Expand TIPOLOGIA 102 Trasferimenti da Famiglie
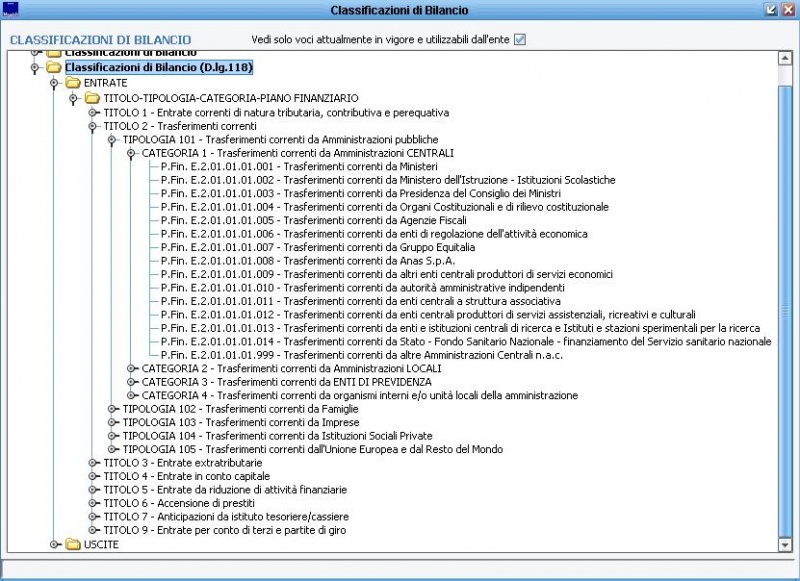Screen dimensions: 800x581 pyautogui.click(x=112, y=409)
